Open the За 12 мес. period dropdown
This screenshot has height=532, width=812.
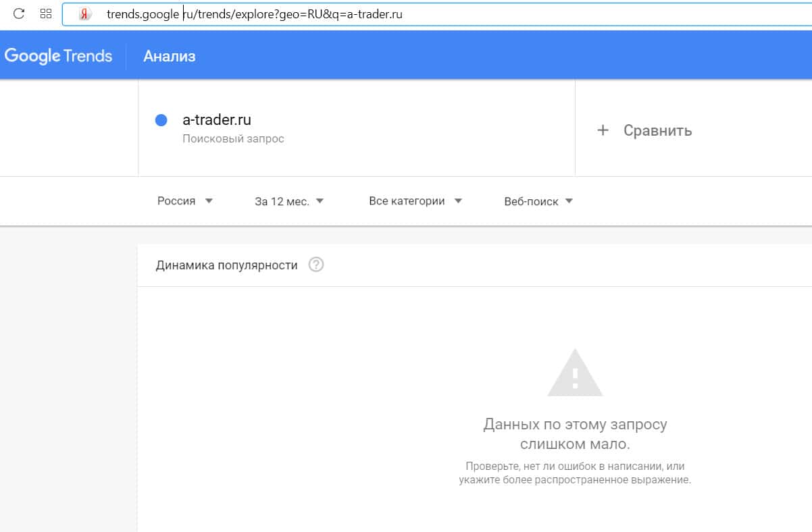coord(289,201)
